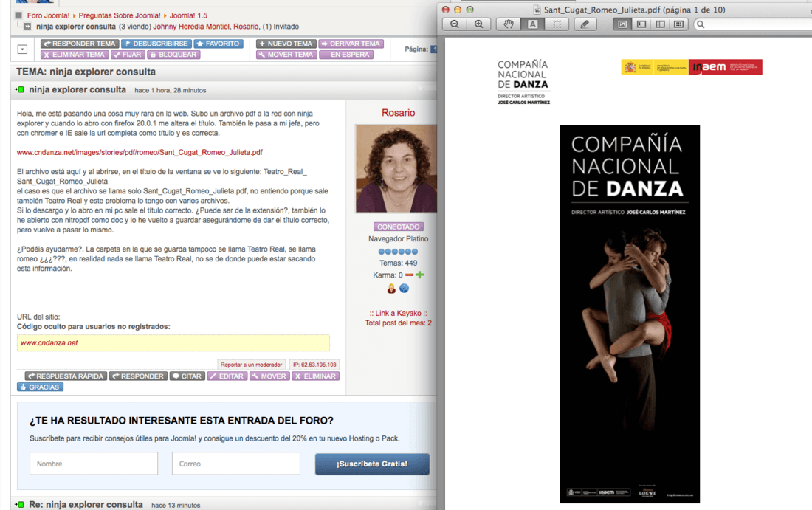Click the Compañía Nacional de Danza poster image
Image resolution: width=812 pixels, height=510 pixels.
tap(630, 314)
